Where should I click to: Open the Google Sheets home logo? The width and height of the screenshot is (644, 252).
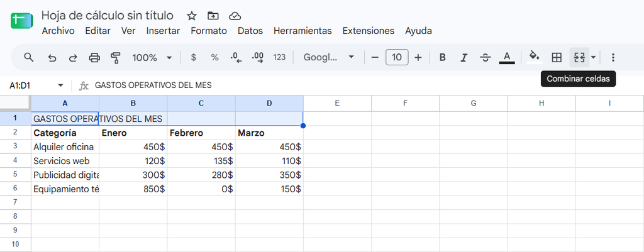click(21, 21)
